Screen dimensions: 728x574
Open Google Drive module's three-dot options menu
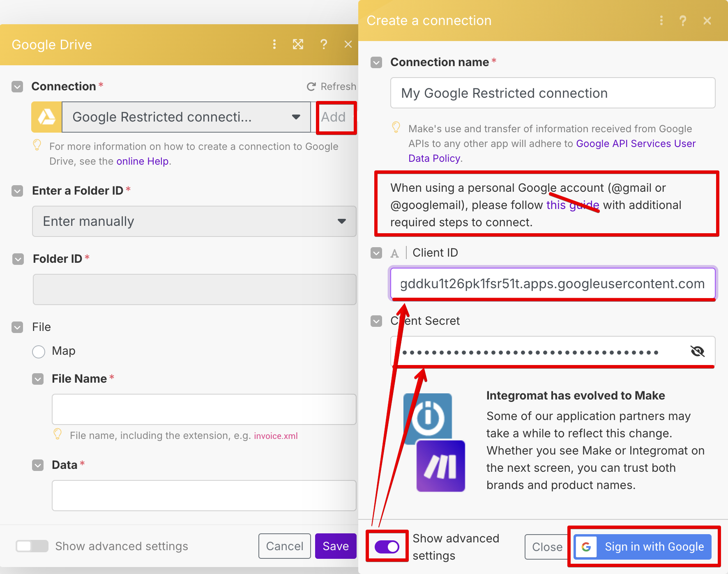point(274,44)
